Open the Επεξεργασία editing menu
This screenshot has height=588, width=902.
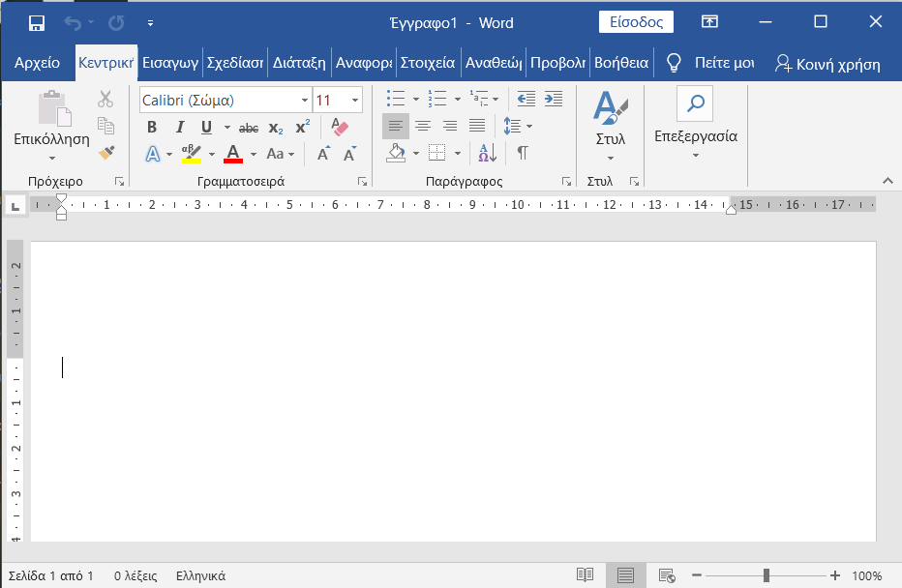tap(696, 123)
